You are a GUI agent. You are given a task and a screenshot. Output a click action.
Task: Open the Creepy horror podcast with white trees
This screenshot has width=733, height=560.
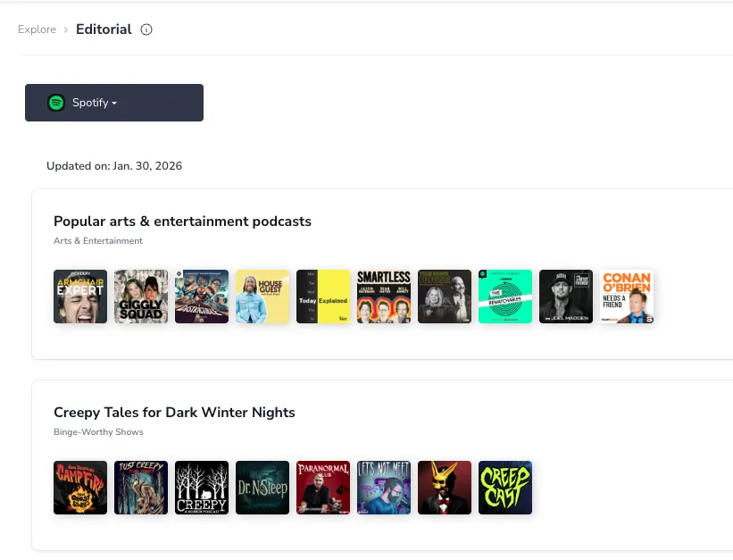coord(202,488)
